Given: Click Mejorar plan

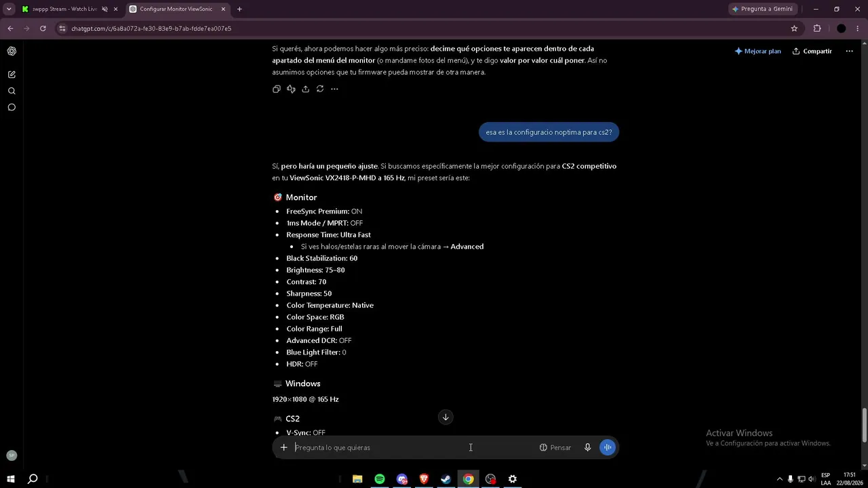Looking at the screenshot, I should pyautogui.click(x=758, y=52).
